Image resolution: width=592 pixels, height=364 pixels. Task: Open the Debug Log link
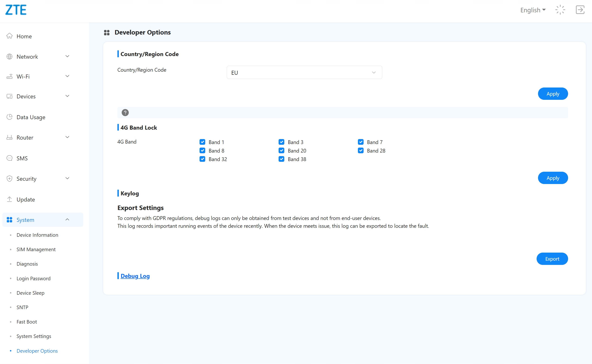pos(135,276)
